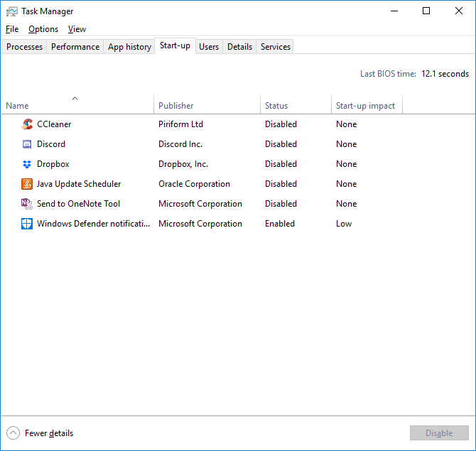Sort by the Name column header
Image resolution: width=476 pixels, height=451 pixels.
click(77, 104)
